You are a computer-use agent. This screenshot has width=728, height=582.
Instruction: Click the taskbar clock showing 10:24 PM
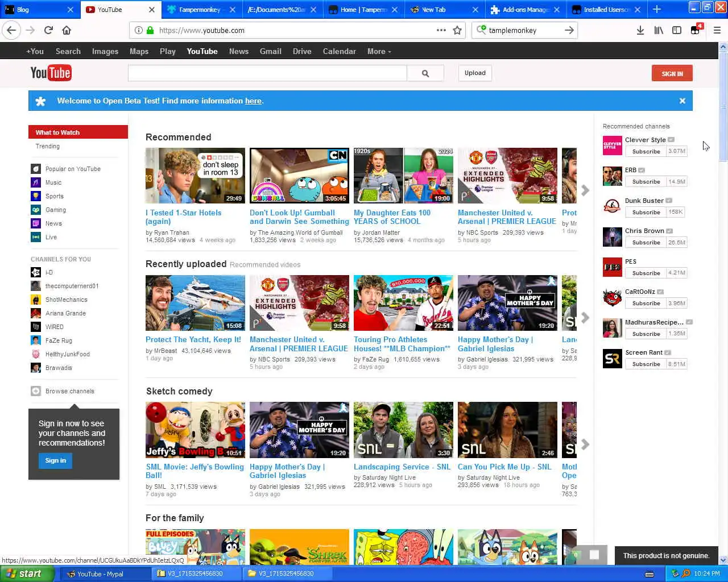coord(707,573)
